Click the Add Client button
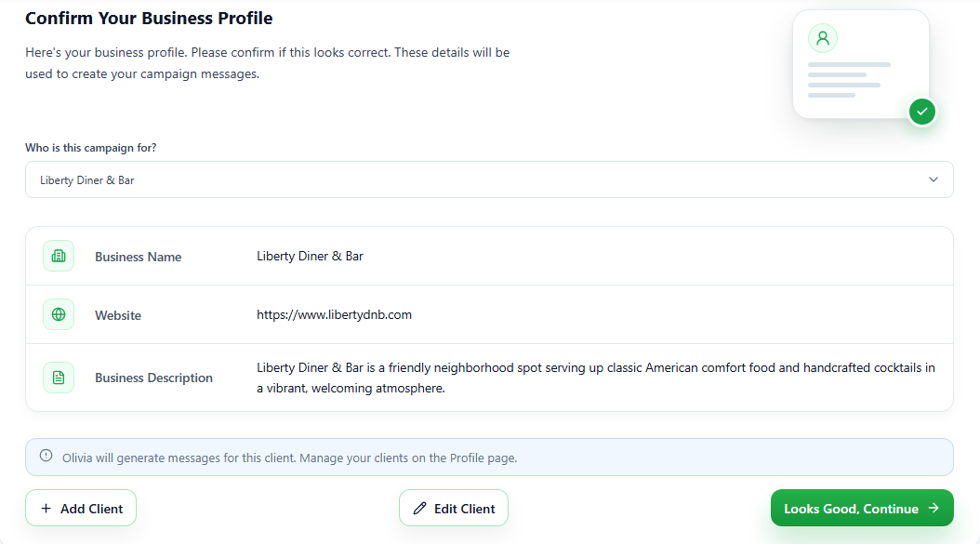The width and height of the screenshot is (980, 544). 81,508
